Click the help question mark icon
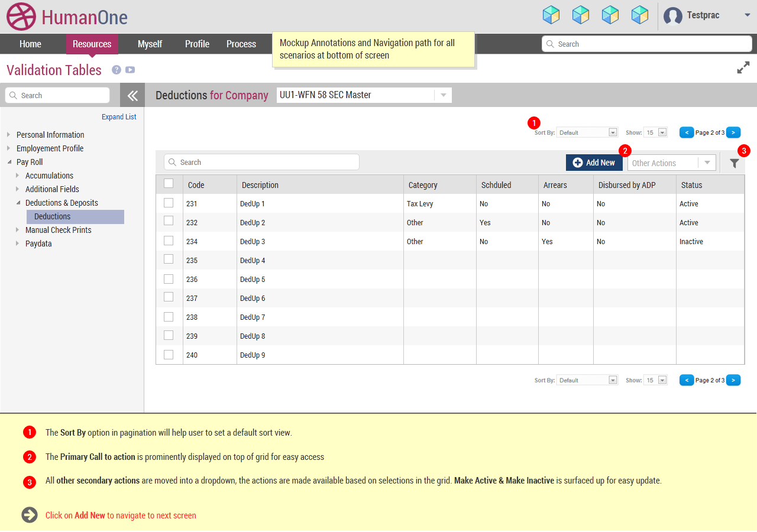Viewport: 757px width, 532px height. 117,70
